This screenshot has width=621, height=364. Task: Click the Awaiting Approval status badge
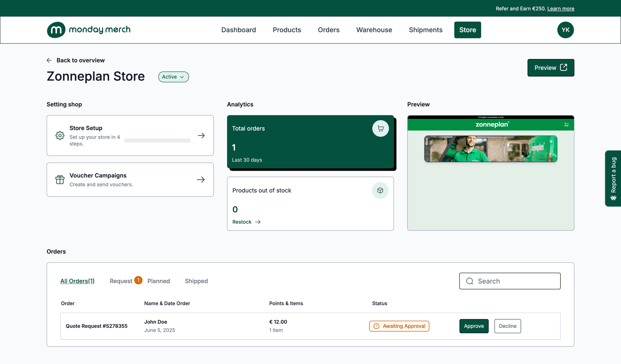pos(399,326)
